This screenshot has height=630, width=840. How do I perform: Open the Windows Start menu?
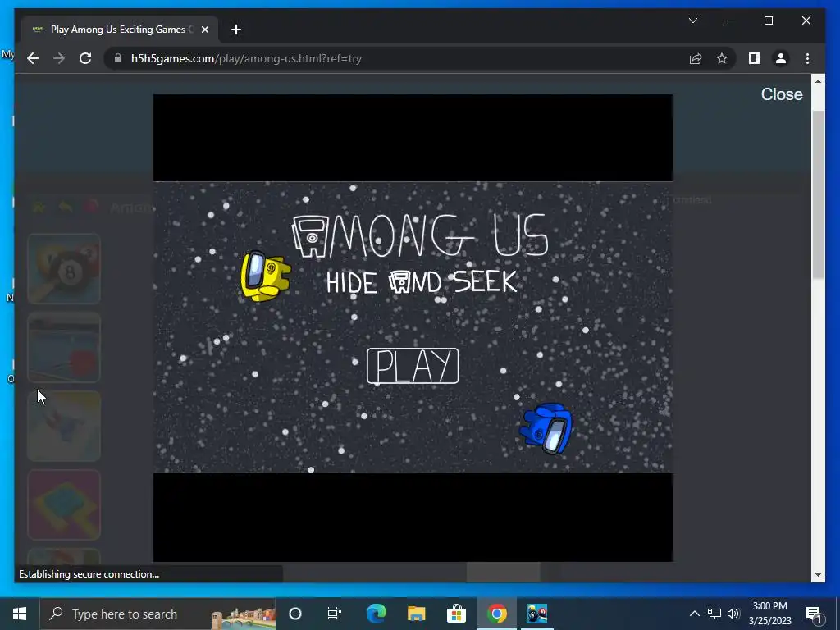tap(20, 614)
